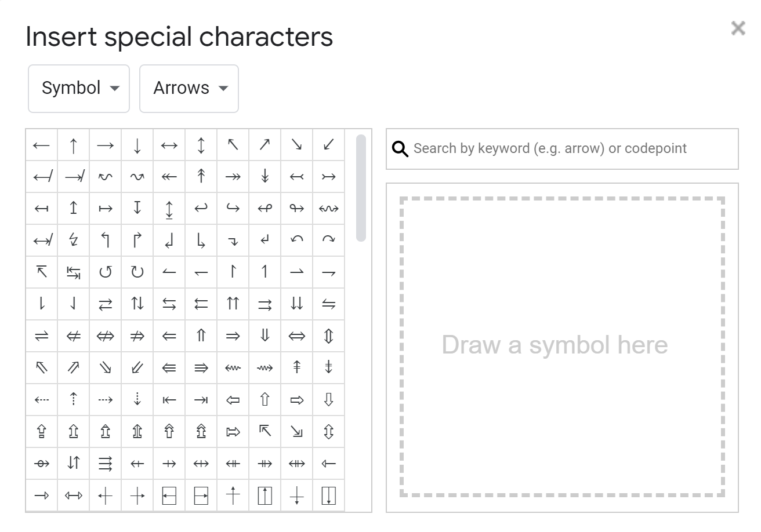The width and height of the screenshot is (761, 532).
Task: Pick the north west diagonal arrow
Action: [x=233, y=145]
